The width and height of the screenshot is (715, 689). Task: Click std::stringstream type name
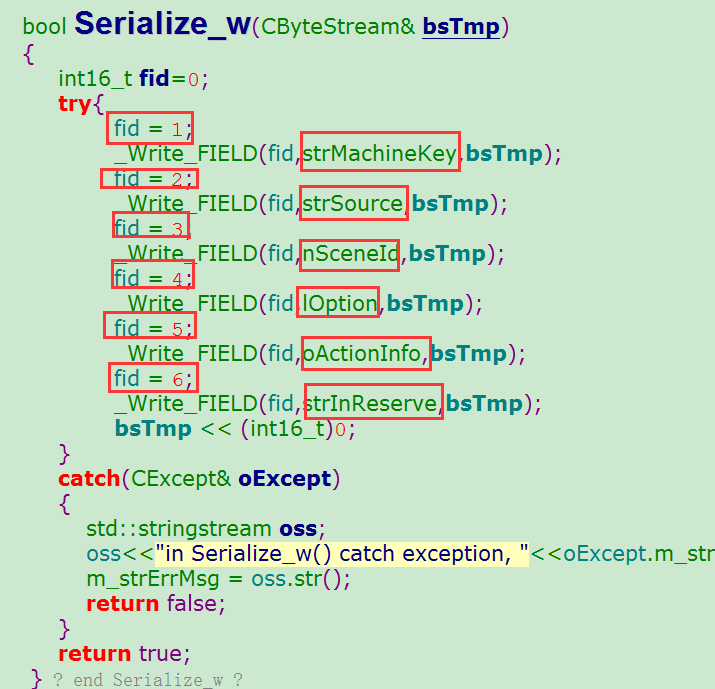(x=179, y=529)
